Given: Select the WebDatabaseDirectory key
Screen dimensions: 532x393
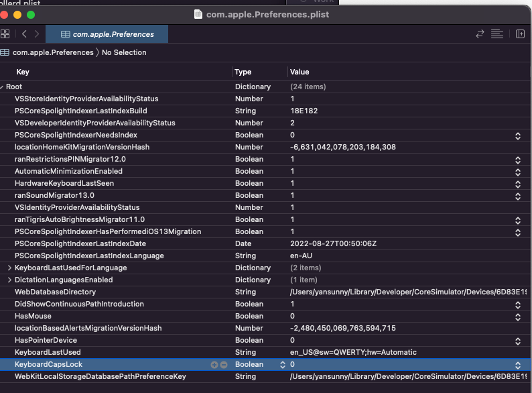Looking at the screenshot, I should pyautogui.click(x=56, y=292).
